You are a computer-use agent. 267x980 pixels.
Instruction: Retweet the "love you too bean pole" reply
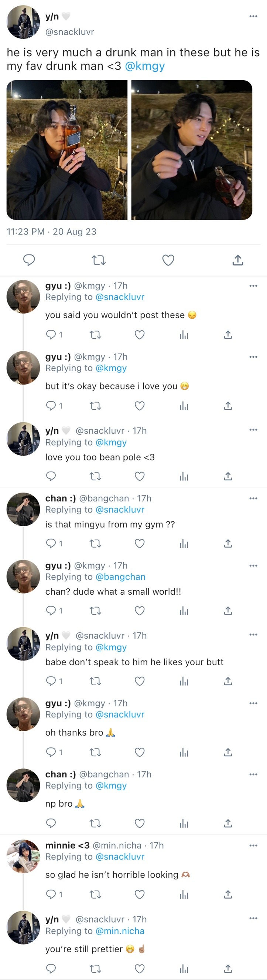tap(95, 476)
